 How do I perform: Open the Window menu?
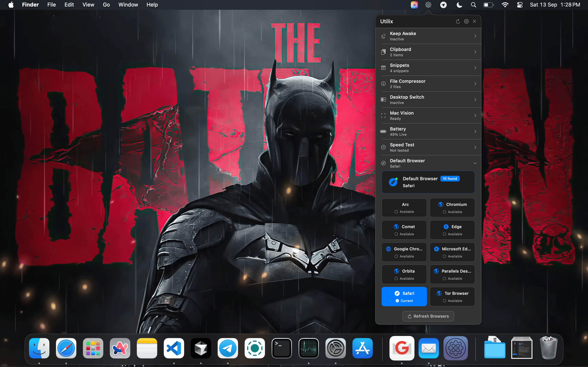(x=128, y=5)
